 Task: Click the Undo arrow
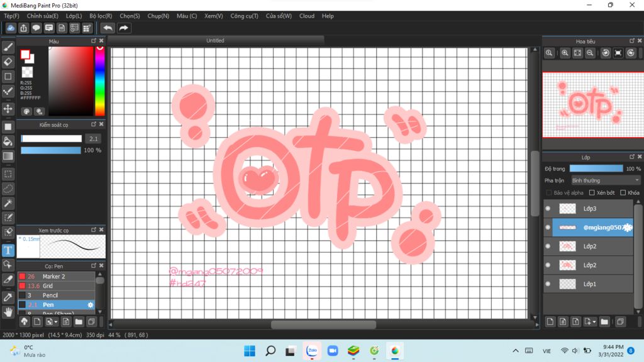(108, 28)
